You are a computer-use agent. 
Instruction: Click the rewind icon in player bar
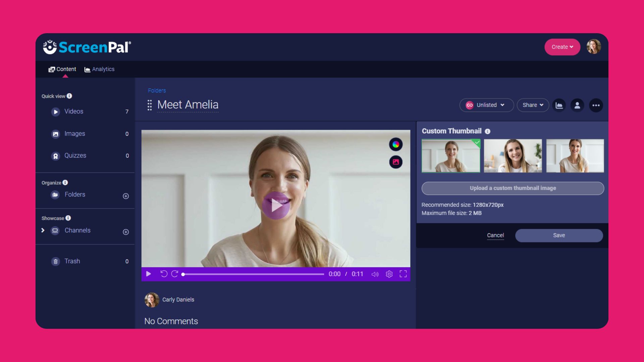tap(164, 274)
